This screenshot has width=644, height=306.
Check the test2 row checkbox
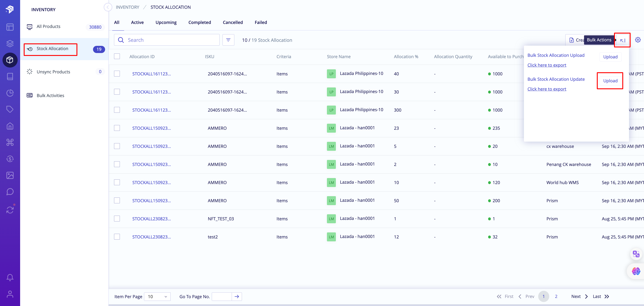click(117, 237)
